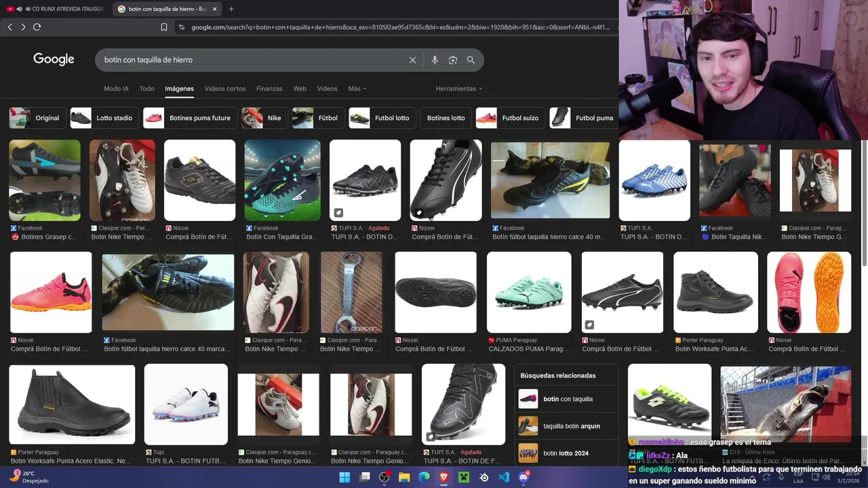Screen dimensions: 868x488
Task: Switch to Modo IA results
Action: point(116,89)
